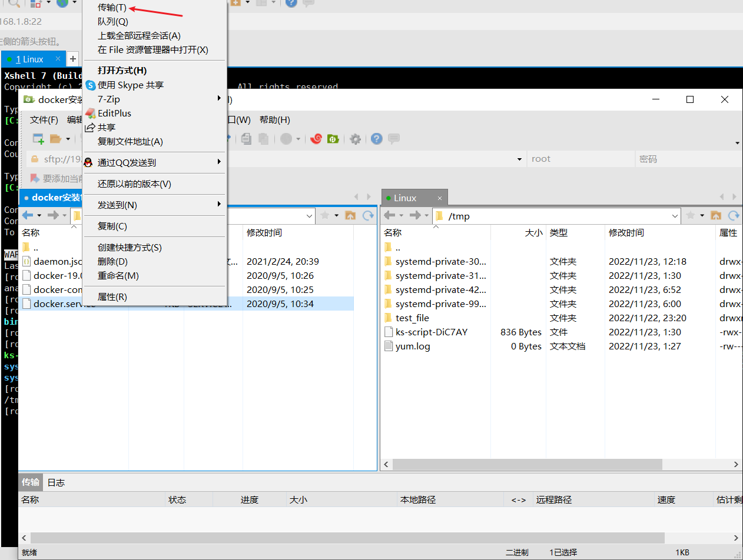
Task: Click the open session folder icon
Action: click(56, 139)
